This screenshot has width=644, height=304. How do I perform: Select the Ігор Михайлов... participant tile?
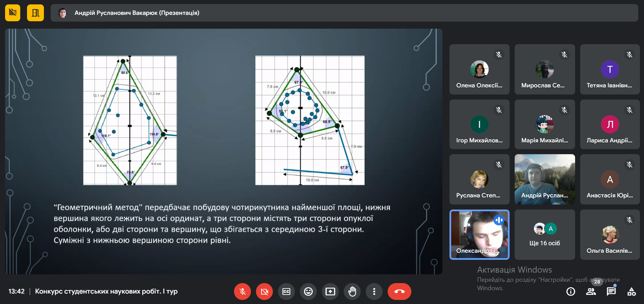point(480,124)
